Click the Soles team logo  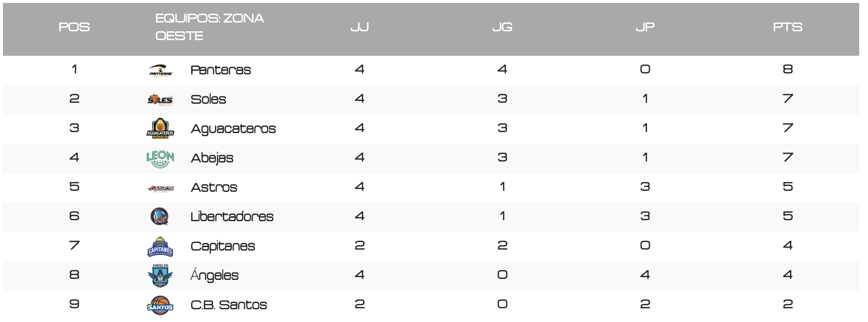pos(160,100)
